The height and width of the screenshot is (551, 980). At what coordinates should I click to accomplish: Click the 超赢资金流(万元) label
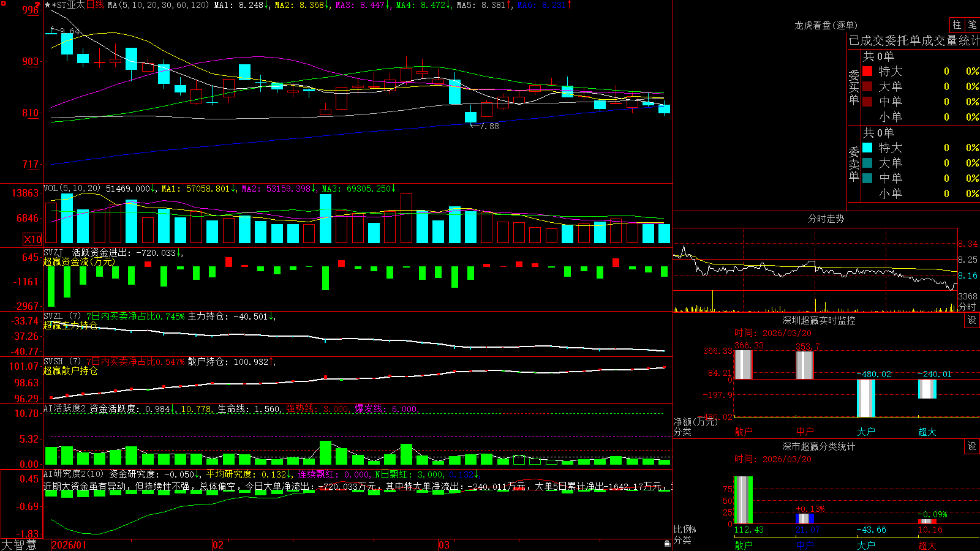pos(79,261)
